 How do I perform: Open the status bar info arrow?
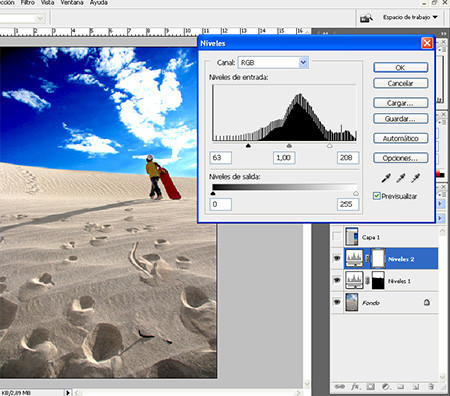pos(68,393)
